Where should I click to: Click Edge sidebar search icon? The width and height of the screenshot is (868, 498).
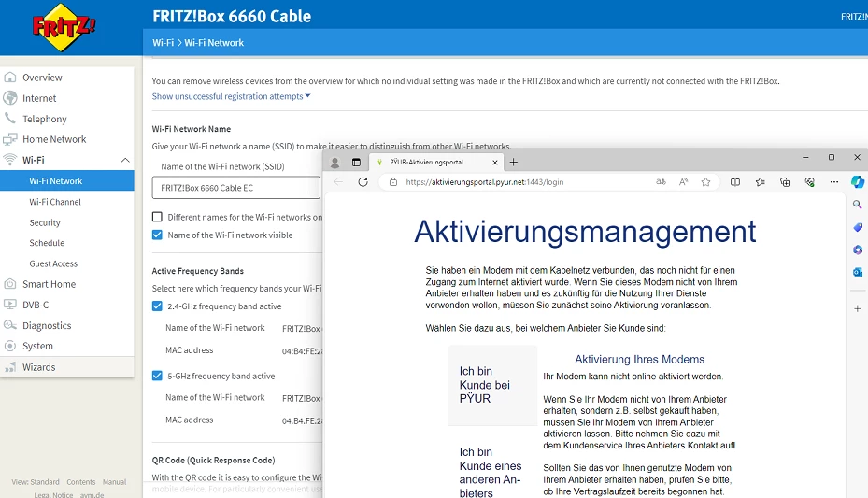858,205
